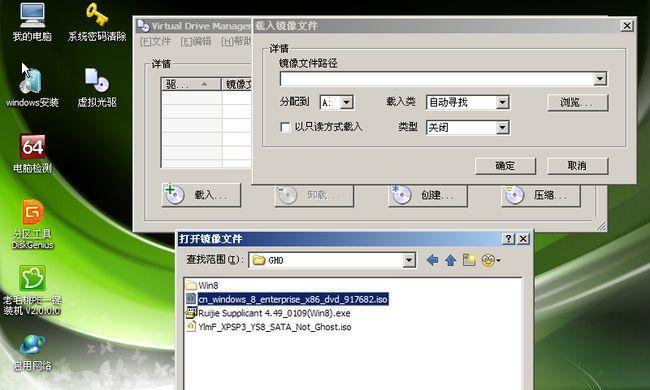
Task: Create a new folder in file dialog
Action: coord(469,260)
